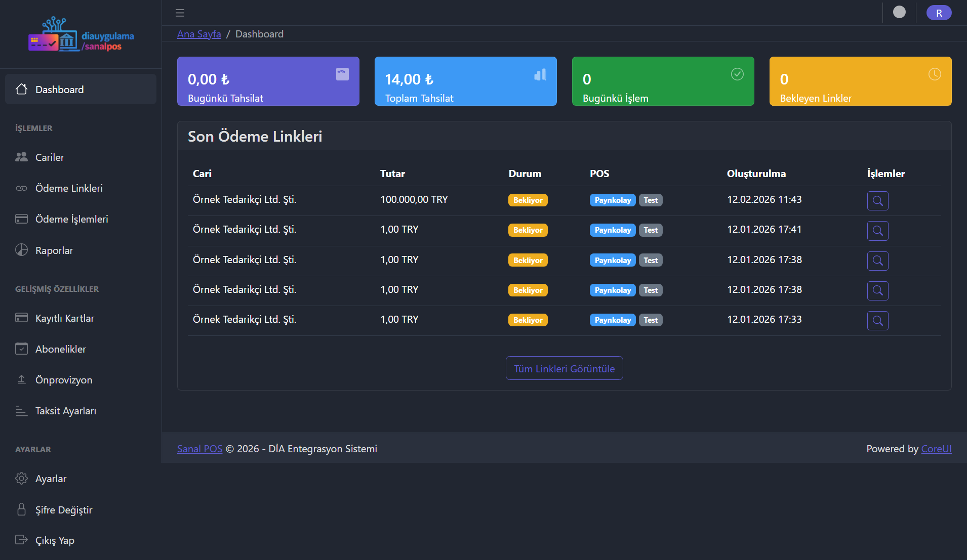Open Kayıtlı Kartlar in the sidebar
The width and height of the screenshot is (967, 560).
click(x=80, y=318)
